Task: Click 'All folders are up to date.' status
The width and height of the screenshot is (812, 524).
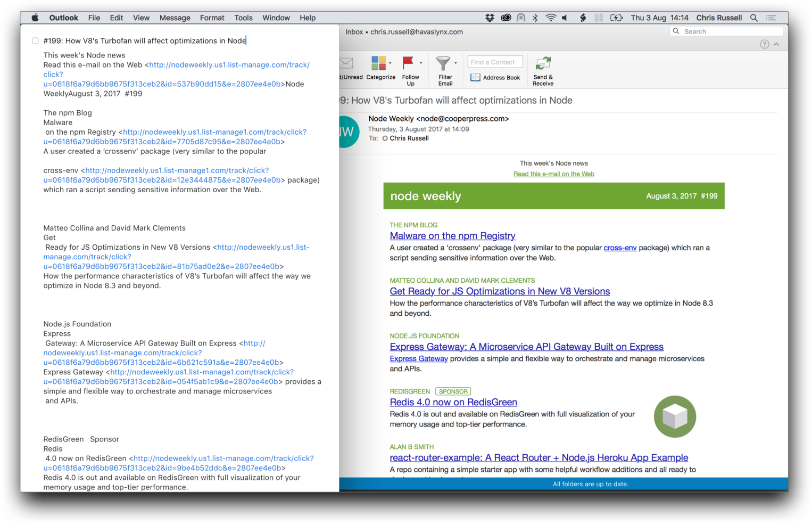Action: coord(590,484)
